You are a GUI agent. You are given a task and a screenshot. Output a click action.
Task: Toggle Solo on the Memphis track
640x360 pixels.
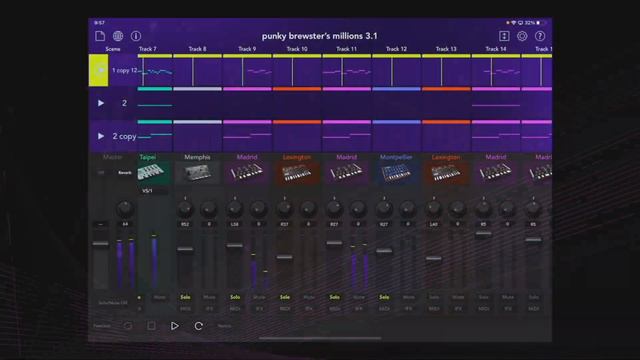(185, 297)
